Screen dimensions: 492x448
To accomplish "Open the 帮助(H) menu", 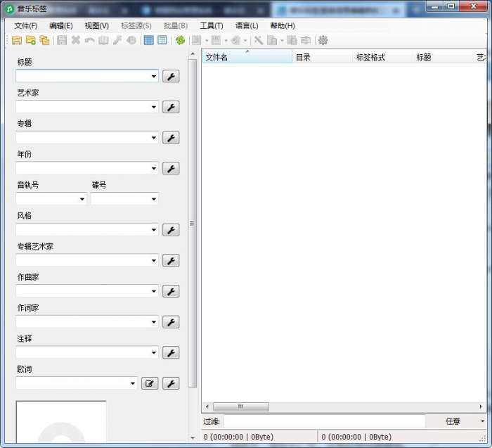I will pos(283,26).
